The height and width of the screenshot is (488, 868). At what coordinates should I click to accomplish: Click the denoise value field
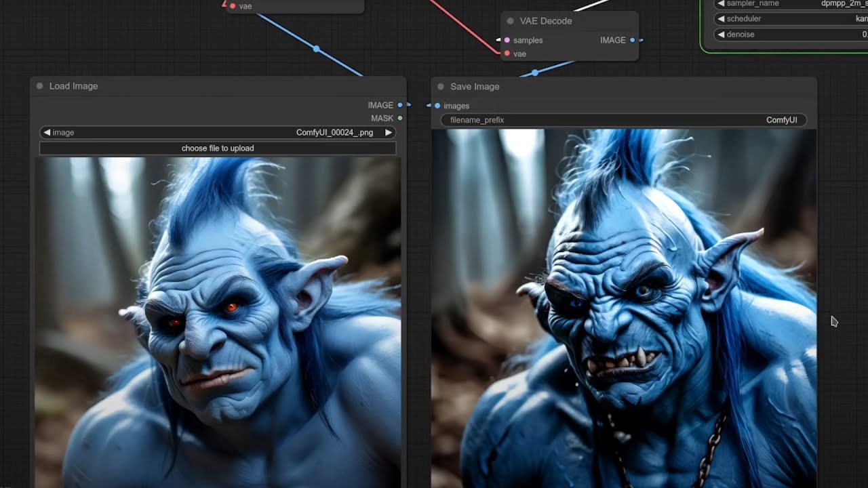coord(791,34)
